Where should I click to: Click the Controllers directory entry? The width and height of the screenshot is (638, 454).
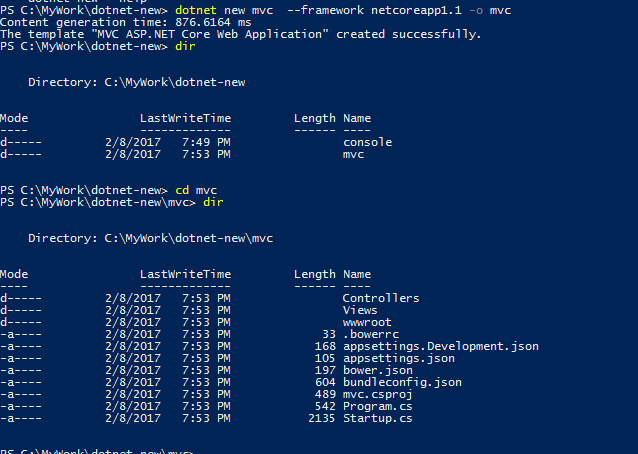click(380, 298)
